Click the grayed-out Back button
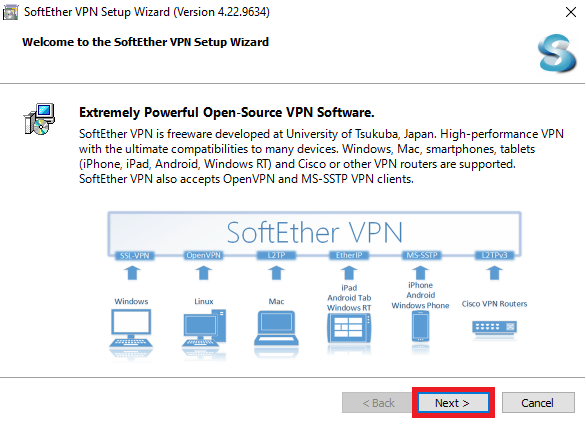The height and width of the screenshot is (424, 586). coord(378,403)
